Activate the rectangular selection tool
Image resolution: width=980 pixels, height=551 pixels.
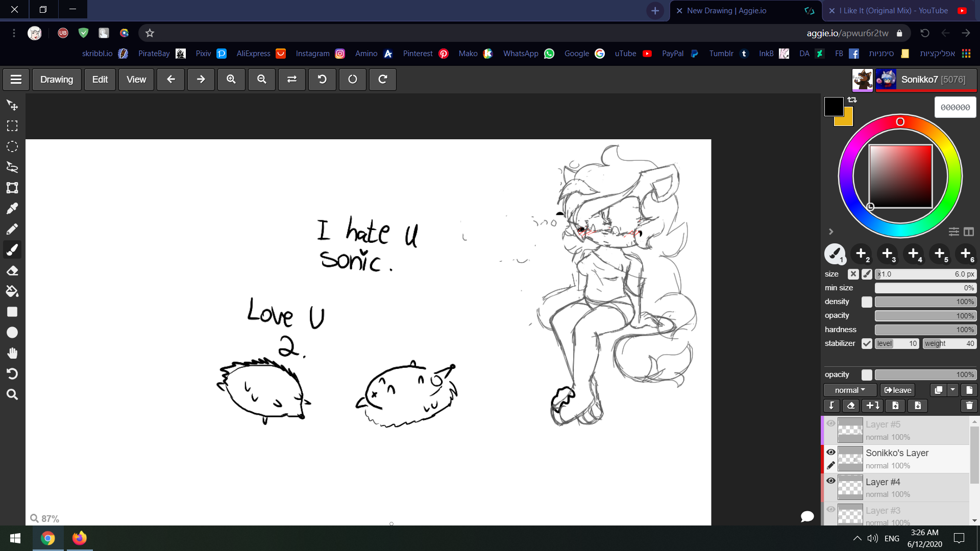pos(12,126)
